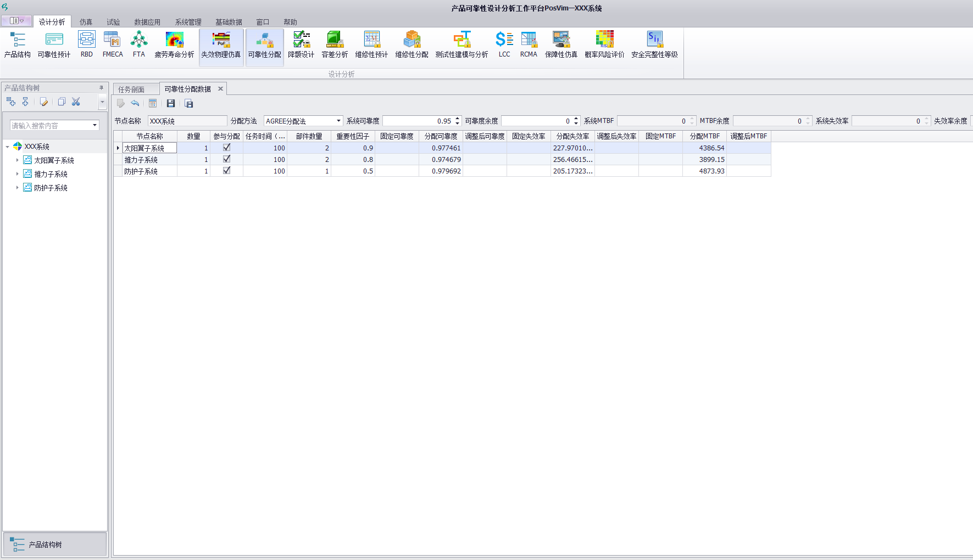The height and width of the screenshot is (560, 973).
Task: Click the product tree search input field
Action: (51, 126)
